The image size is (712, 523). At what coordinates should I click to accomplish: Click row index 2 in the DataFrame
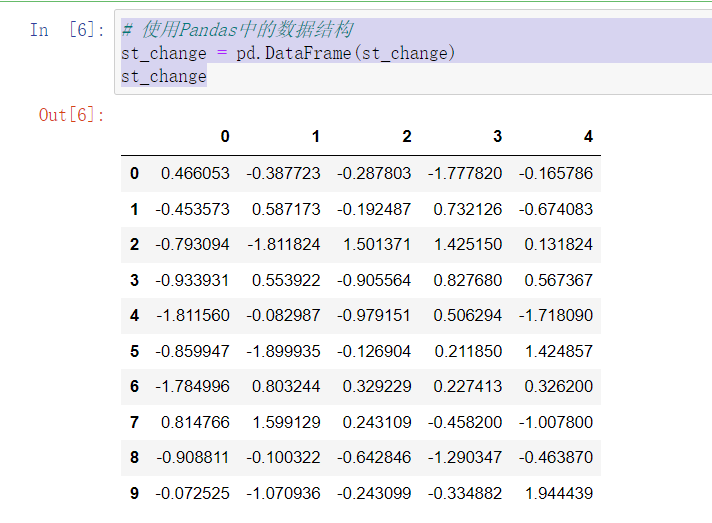click(134, 245)
